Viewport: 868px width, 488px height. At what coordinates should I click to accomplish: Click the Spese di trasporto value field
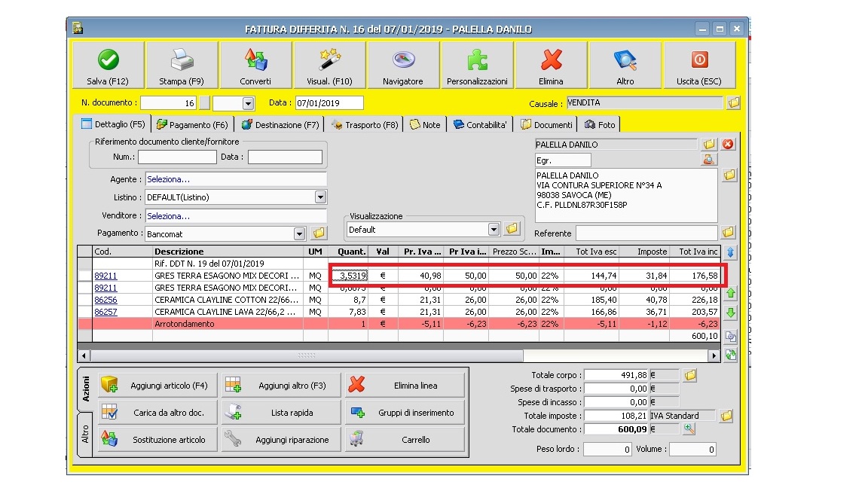(x=616, y=389)
